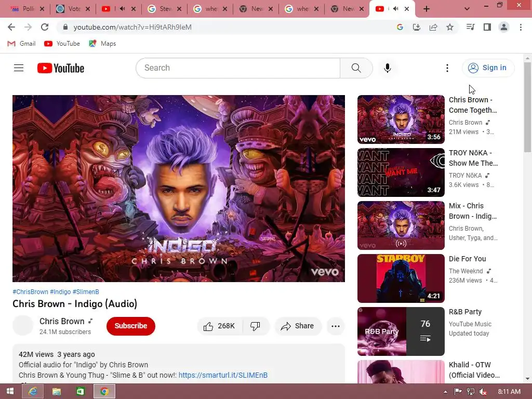
Task: View site lock information icon
Action: pos(65,27)
